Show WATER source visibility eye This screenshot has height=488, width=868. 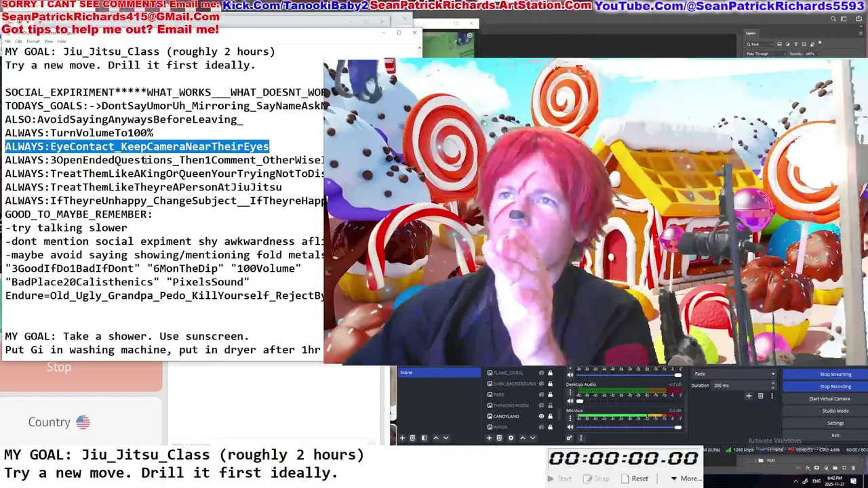coord(541,427)
